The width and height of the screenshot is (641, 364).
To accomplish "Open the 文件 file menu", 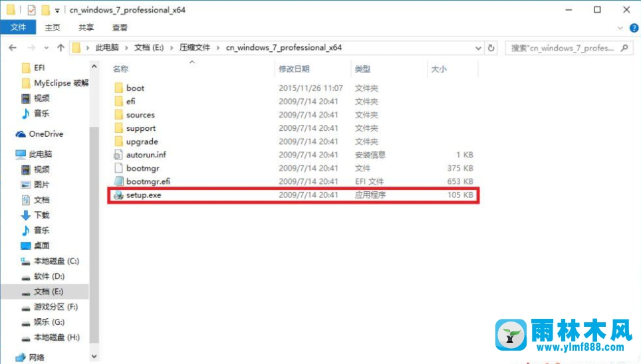I will [18, 27].
